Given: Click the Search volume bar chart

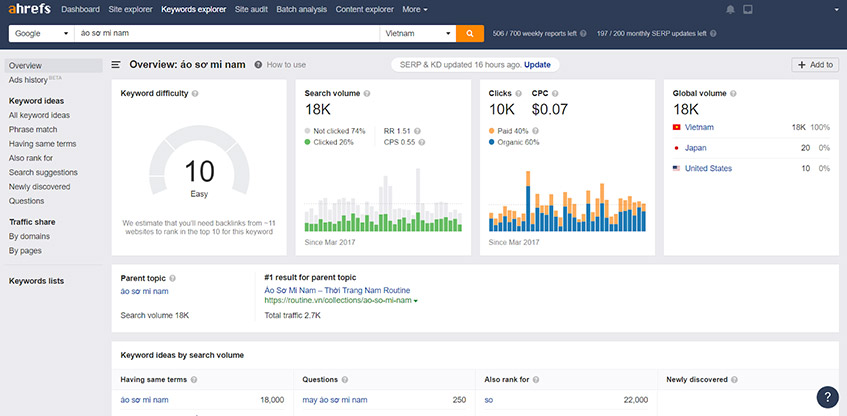Looking at the screenshot, I should (383, 200).
